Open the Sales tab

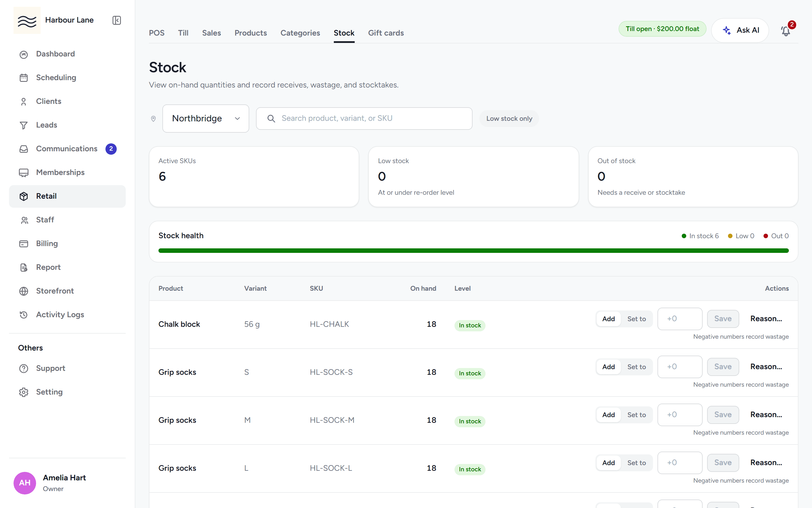click(211, 33)
